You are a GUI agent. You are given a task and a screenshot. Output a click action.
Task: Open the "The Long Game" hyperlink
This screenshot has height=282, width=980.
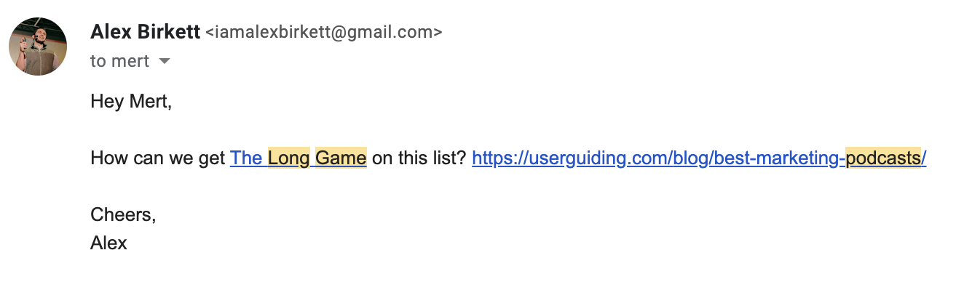298,158
